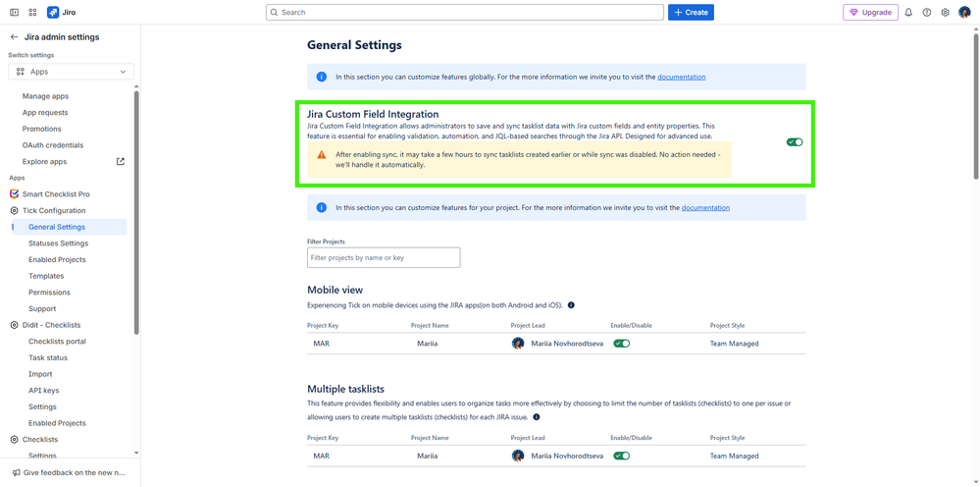Click the info icon after Multiple tasklists description
Image resolution: width=980 pixels, height=487 pixels.
coord(537,417)
